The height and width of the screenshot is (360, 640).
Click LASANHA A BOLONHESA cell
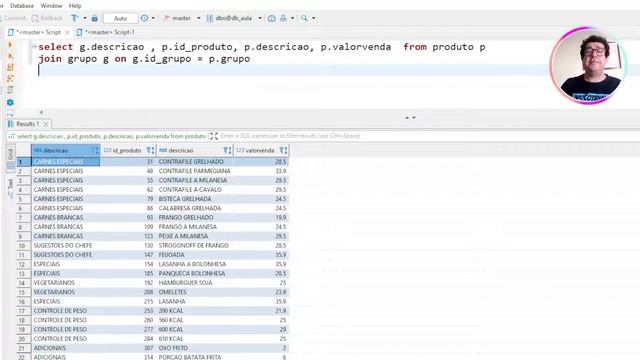click(194, 264)
